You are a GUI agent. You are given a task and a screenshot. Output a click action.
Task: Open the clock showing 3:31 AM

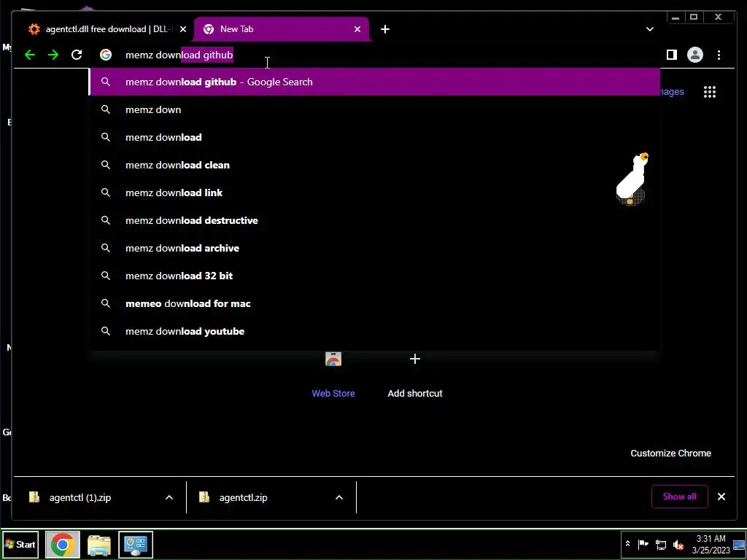711,544
